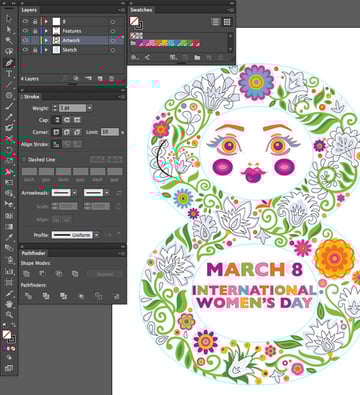The width and height of the screenshot is (360, 395).
Task: Select the Magic Wand tool
Action: tap(9, 41)
